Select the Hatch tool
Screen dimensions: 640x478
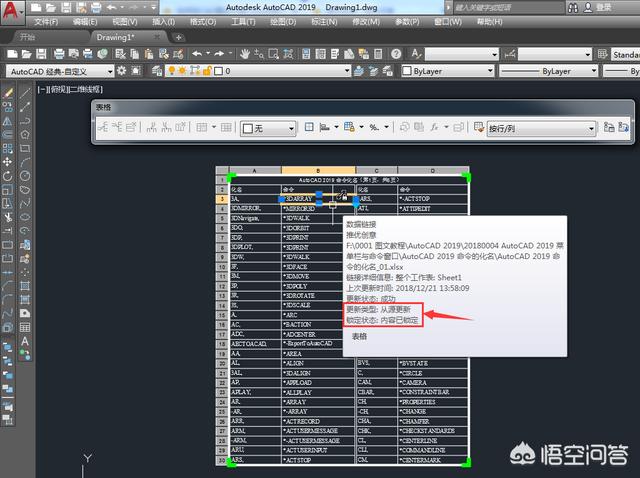[x=25, y=286]
